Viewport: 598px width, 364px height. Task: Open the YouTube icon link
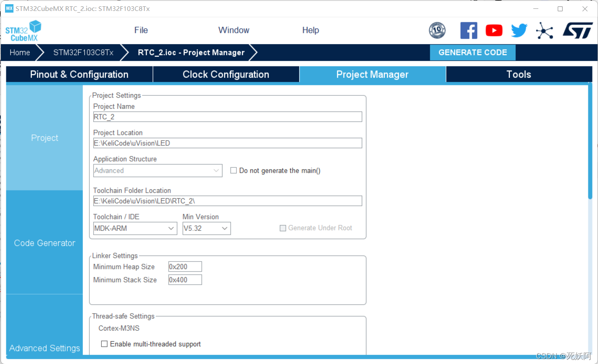494,30
